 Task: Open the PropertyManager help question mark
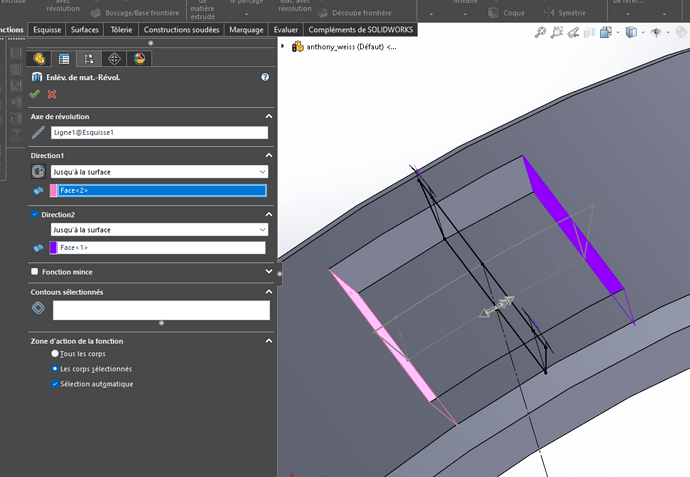265,77
